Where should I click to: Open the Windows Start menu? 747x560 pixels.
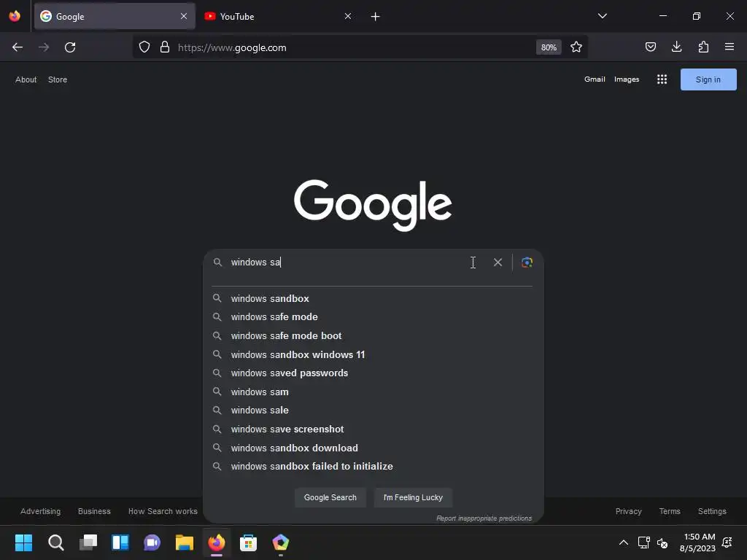(23, 542)
